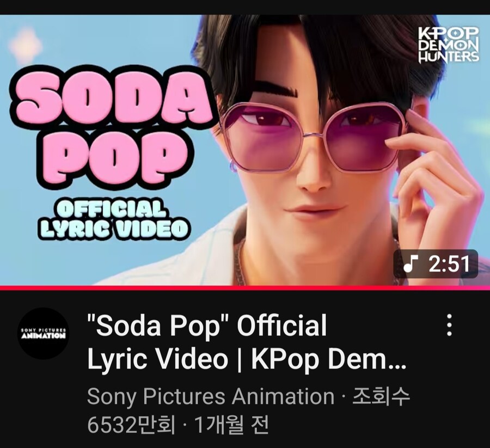The image size is (490, 448).
Task: Click the Sony Pictures Animation channel name
Action: click(210, 397)
